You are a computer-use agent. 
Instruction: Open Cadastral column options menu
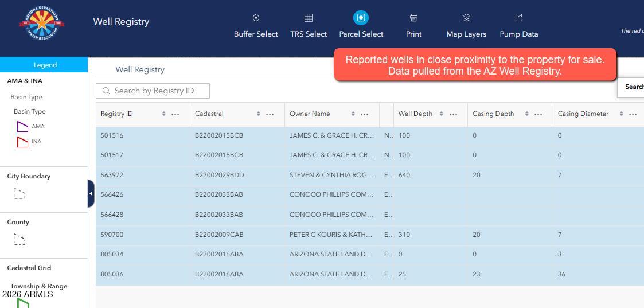click(x=270, y=114)
